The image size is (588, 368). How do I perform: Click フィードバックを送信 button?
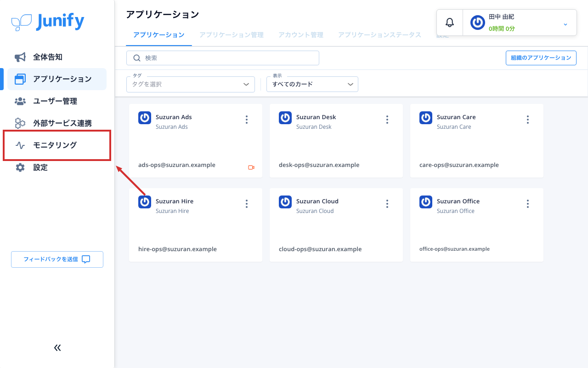tap(57, 259)
